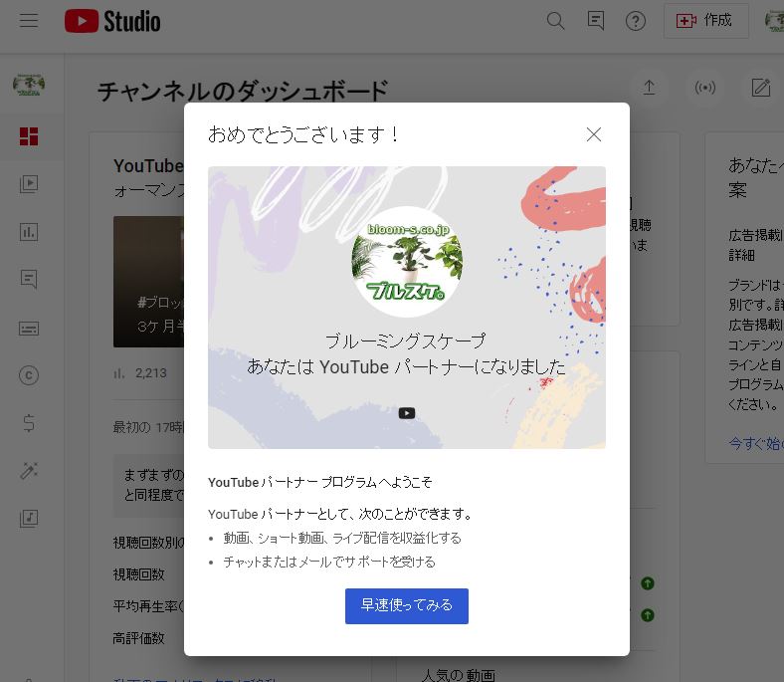Click the channel avatar in the sidebar
This screenshot has height=682, width=784.
29,85
